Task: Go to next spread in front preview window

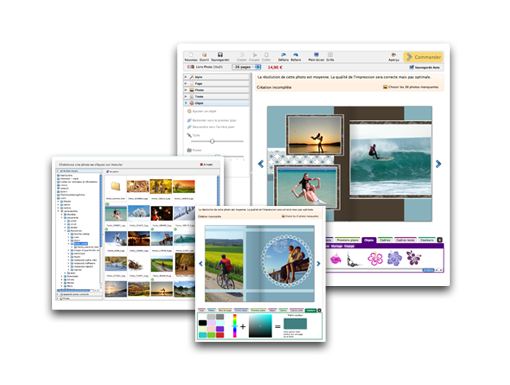Action: click(x=318, y=264)
